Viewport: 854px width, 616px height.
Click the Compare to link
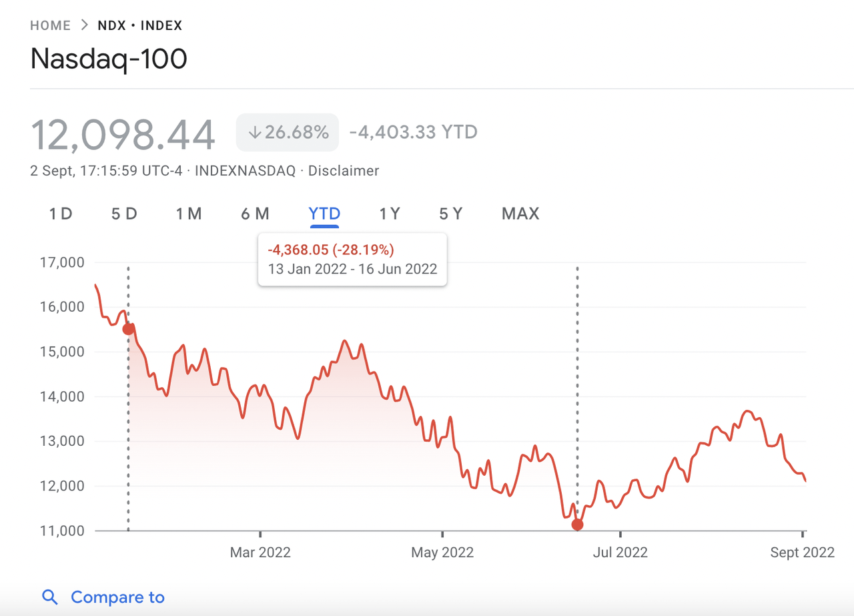click(x=117, y=597)
